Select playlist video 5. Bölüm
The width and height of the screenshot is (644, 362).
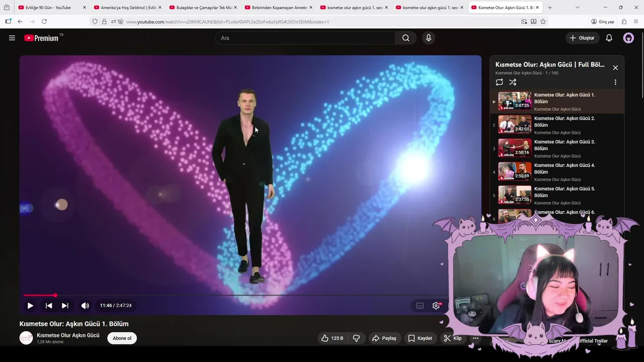(x=557, y=196)
